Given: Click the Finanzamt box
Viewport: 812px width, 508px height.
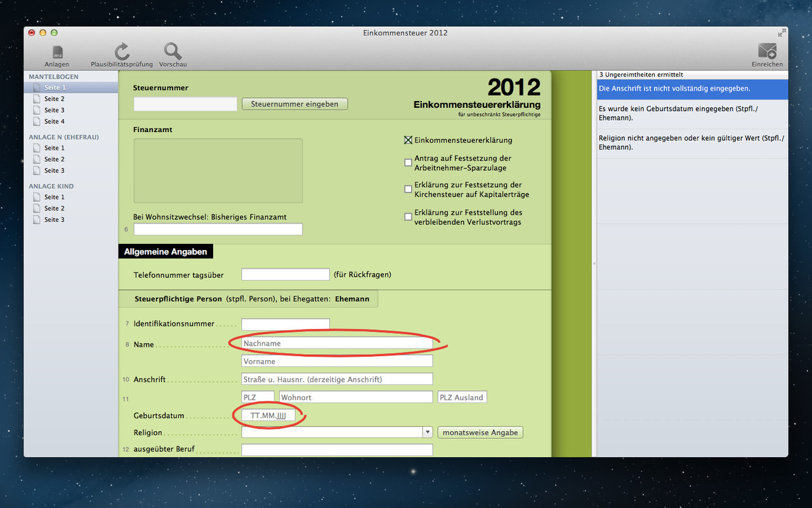Looking at the screenshot, I should 218,171.
